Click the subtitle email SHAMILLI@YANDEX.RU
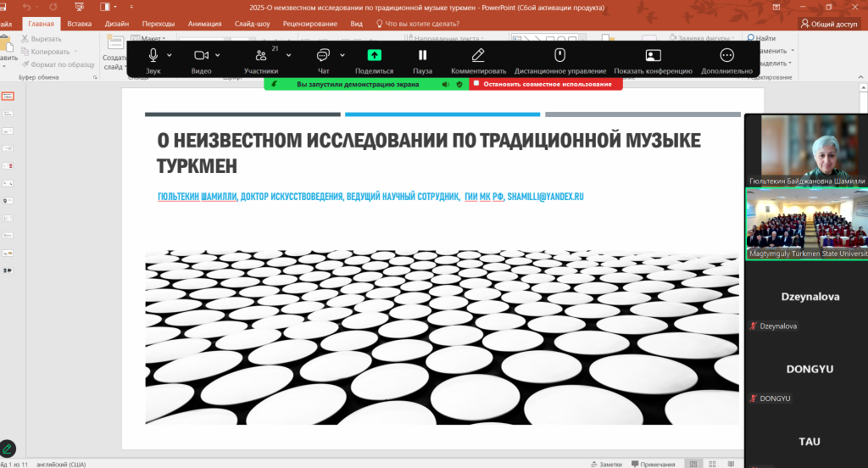Screen dimensions: 868x468 click(x=545, y=197)
